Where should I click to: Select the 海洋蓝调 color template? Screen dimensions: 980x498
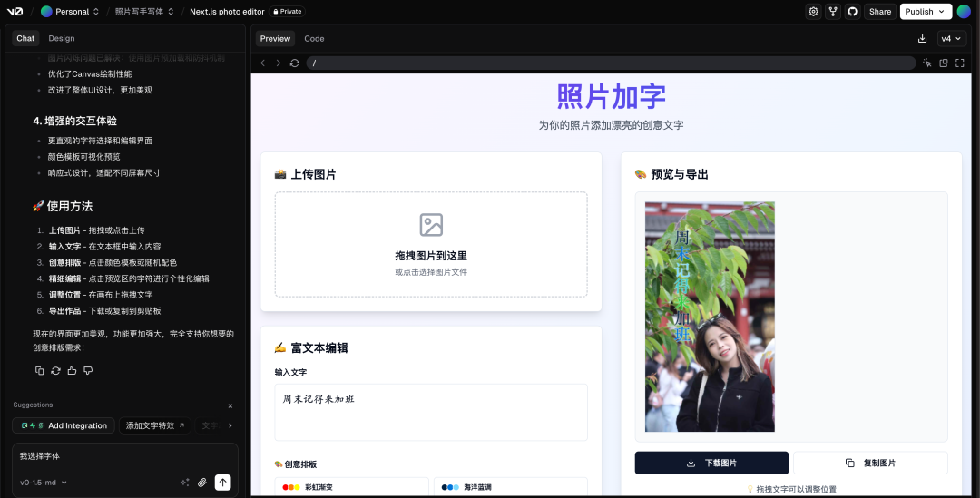point(511,487)
